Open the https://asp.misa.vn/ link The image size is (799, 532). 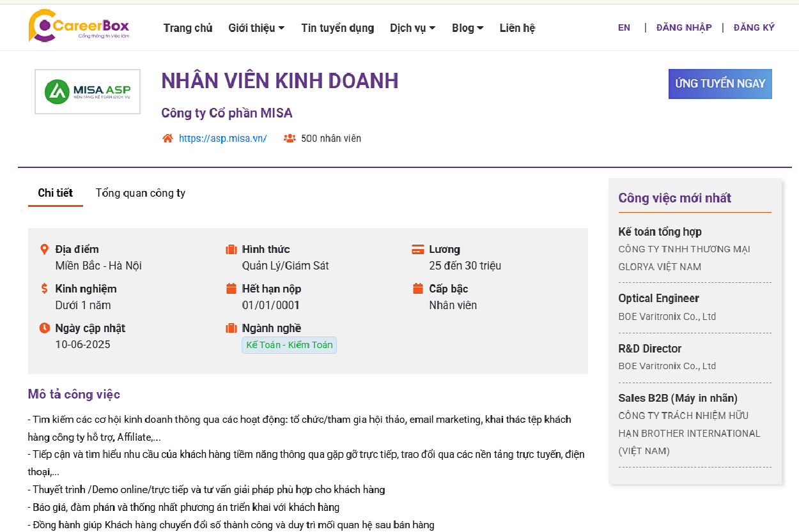pos(222,138)
